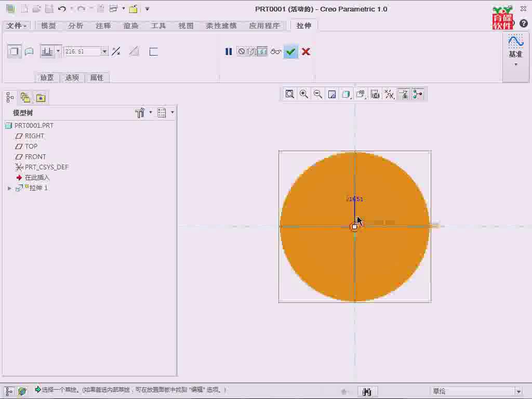The height and width of the screenshot is (399, 532).
Task: Open the model tree show dropdown arrow
Action: pyautogui.click(x=172, y=112)
